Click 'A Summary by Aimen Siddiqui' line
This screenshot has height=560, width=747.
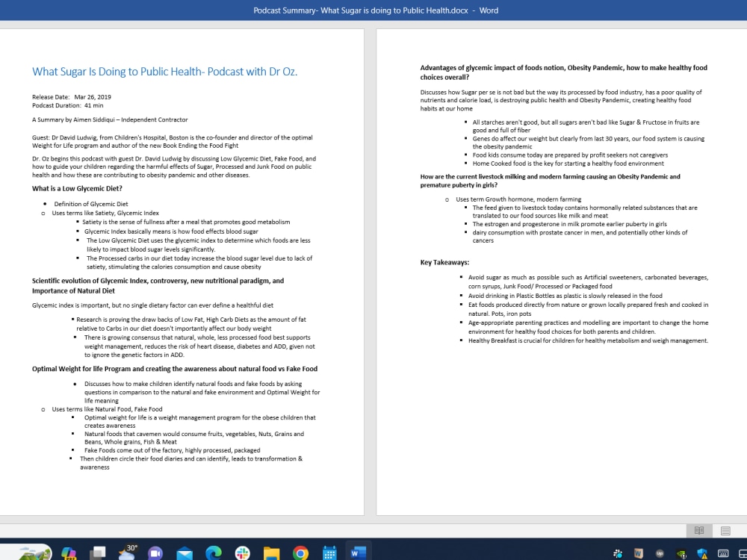(x=110, y=119)
